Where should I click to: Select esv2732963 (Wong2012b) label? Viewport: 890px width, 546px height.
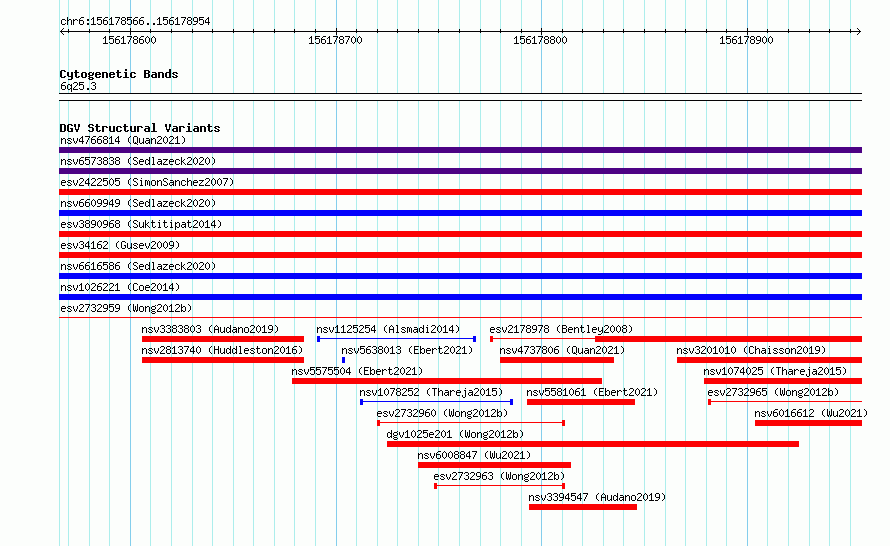(499, 476)
